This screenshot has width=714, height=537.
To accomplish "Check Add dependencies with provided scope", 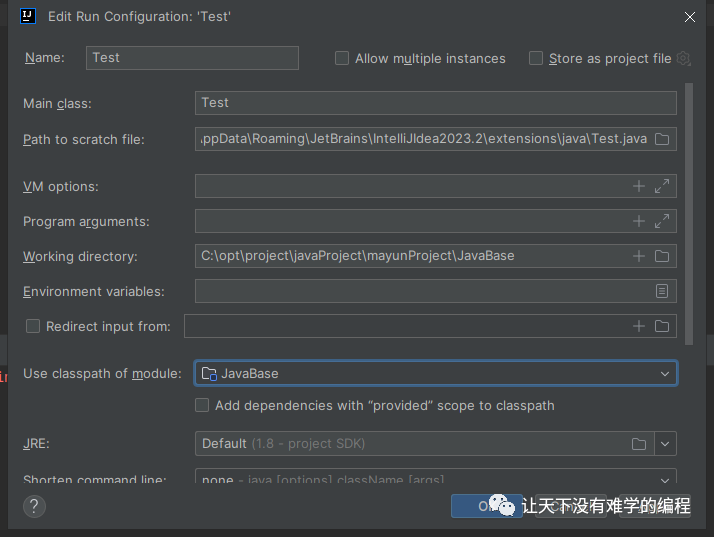I will click(202, 405).
